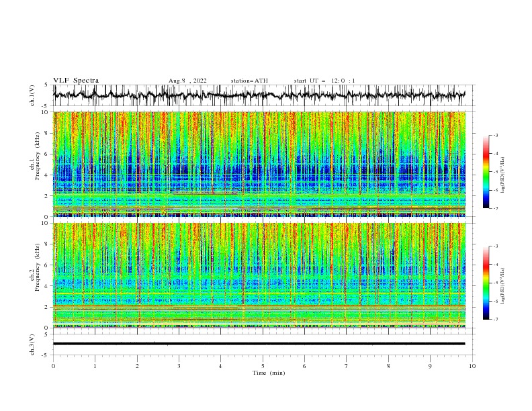
Task: Click the "5" tick on the time axis
Action: (263, 366)
